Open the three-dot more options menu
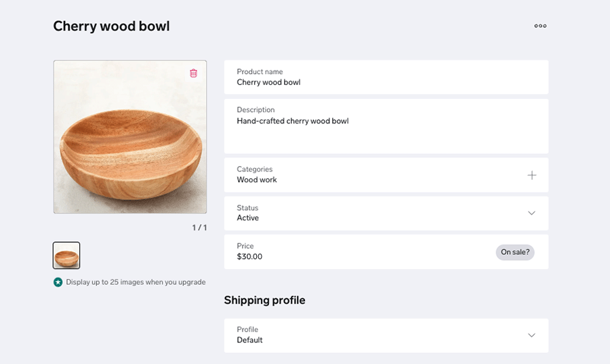Screen dimensions: 610x364 [540, 26]
